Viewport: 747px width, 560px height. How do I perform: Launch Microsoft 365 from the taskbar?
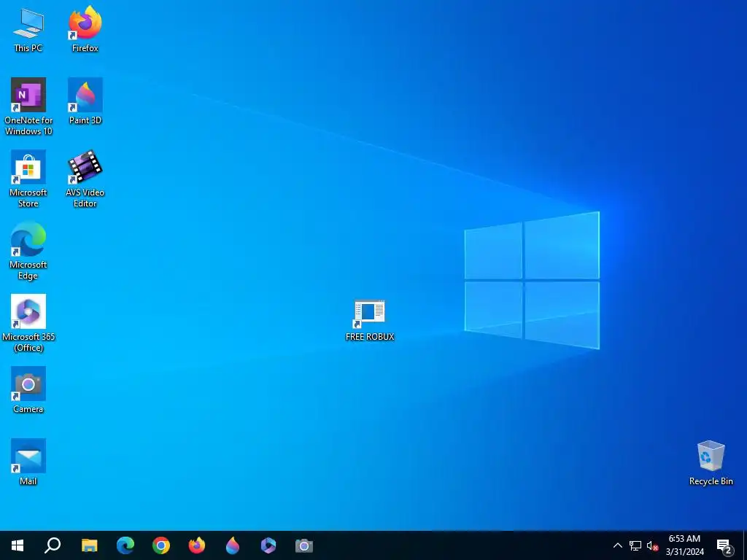tap(268, 545)
